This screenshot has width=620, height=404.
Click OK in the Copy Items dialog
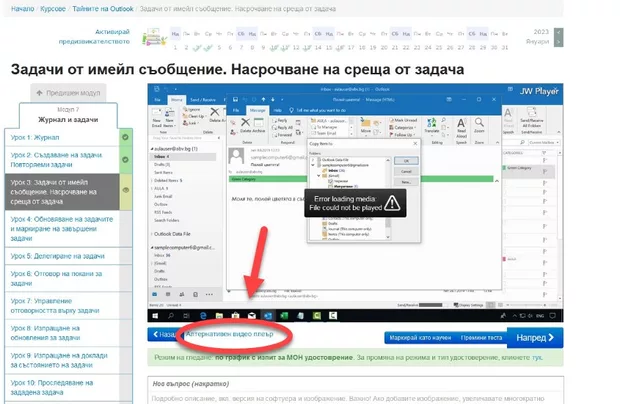pyautogui.click(x=406, y=161)
